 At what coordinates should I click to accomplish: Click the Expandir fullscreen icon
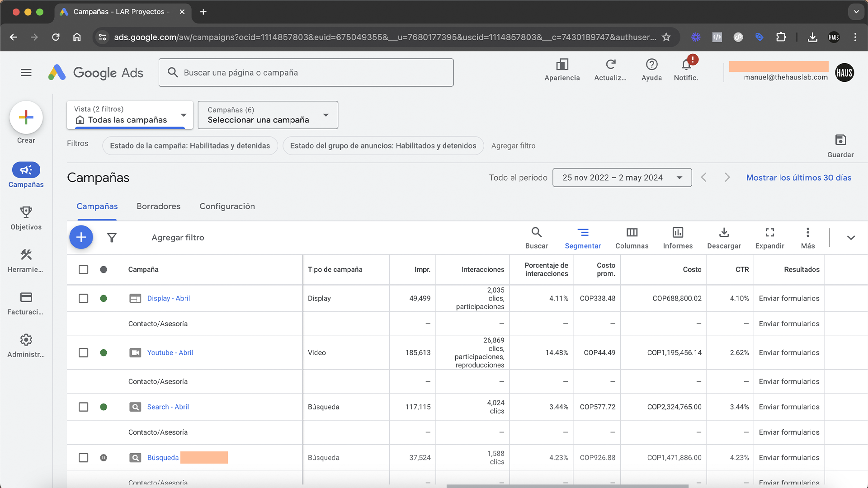[x=769, y=233]
